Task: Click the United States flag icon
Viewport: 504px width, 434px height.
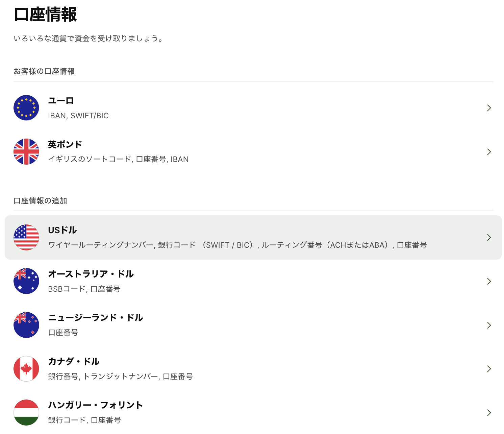Action: click(26, 237)
